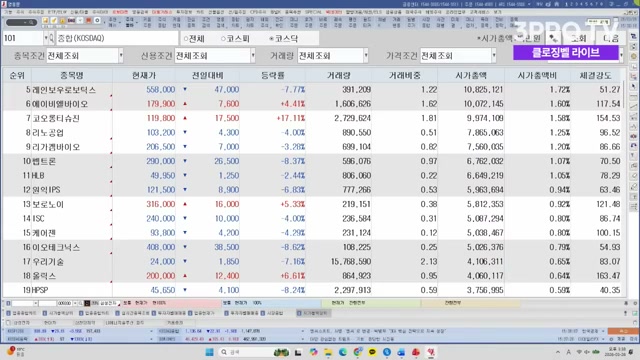Sort by 등락률 column header
640x360 pixels.
[x=273, y=76]
